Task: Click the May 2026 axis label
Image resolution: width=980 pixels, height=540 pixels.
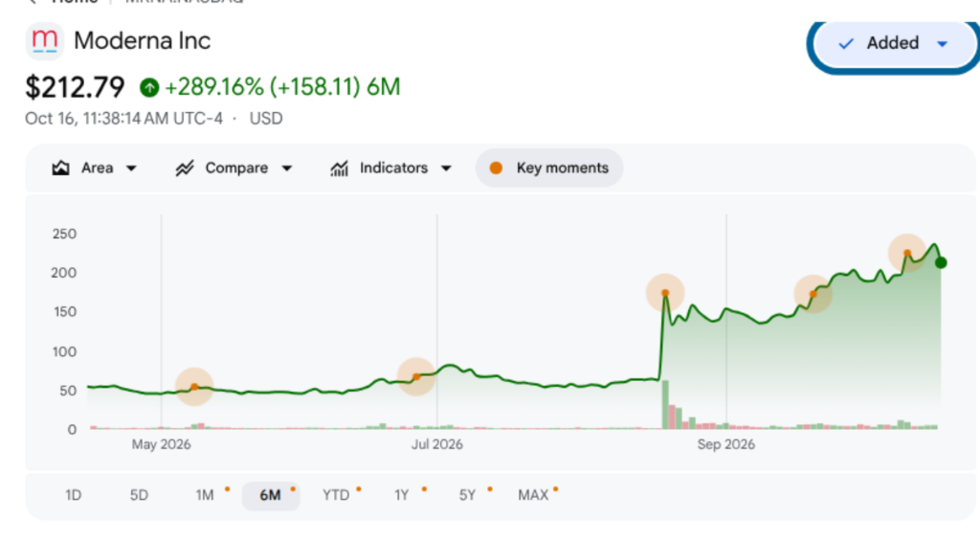Action: click(x=161, y=444)
